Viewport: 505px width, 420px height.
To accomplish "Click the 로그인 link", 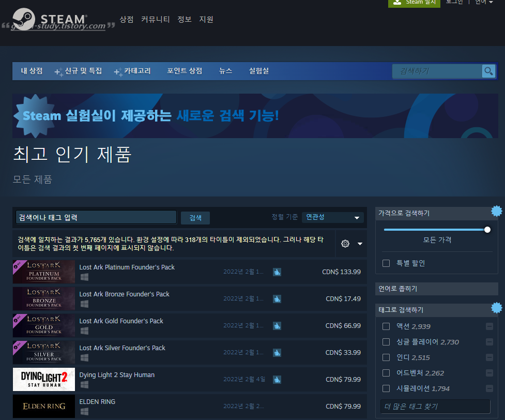I will pyautogui.click(x=454, y=2).
